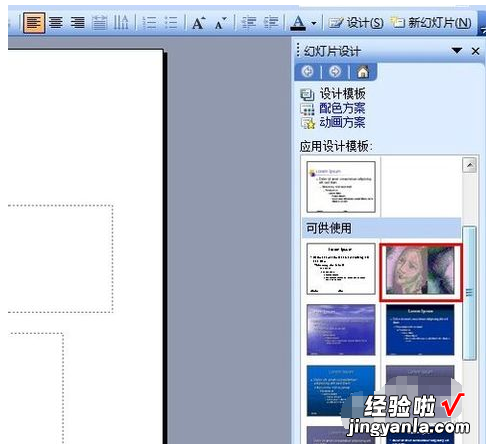Viewport: 486px width, 444px height.
Task: Open font color dropdown arrow
Action: (x=314, y=23)
